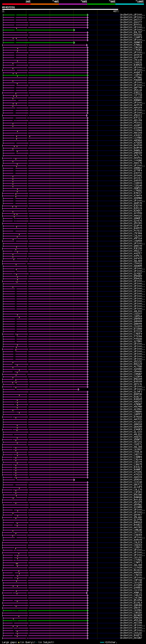Click the purple alignment bar for Q4STX7
This screenshot has width=146, height=644.
45,20
